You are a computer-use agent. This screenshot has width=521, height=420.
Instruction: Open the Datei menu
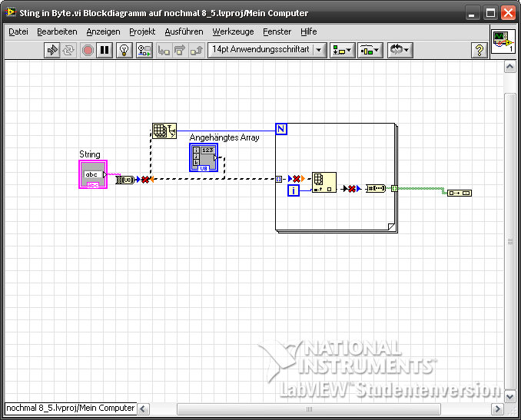[x=18, y=31]
